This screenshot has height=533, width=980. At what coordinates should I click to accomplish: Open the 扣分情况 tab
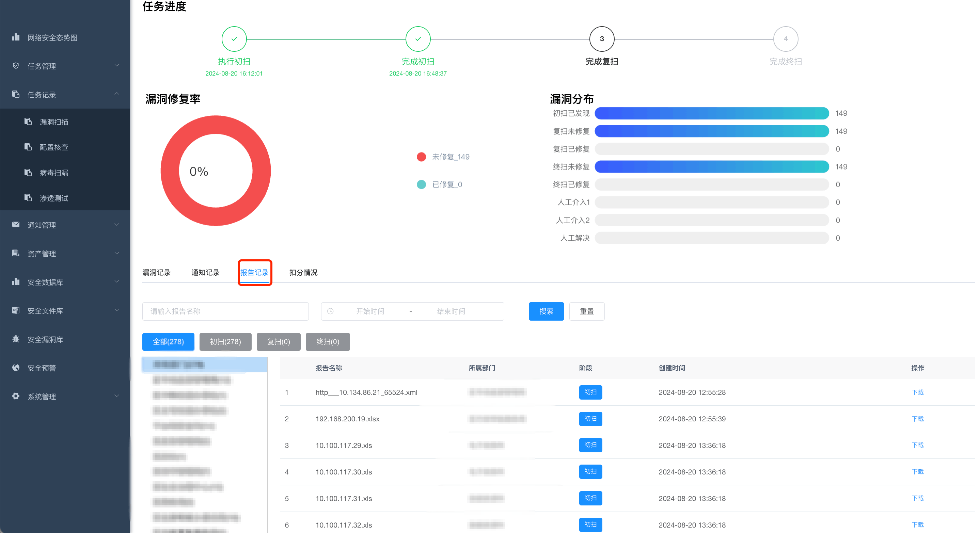[x=303, y=273]
